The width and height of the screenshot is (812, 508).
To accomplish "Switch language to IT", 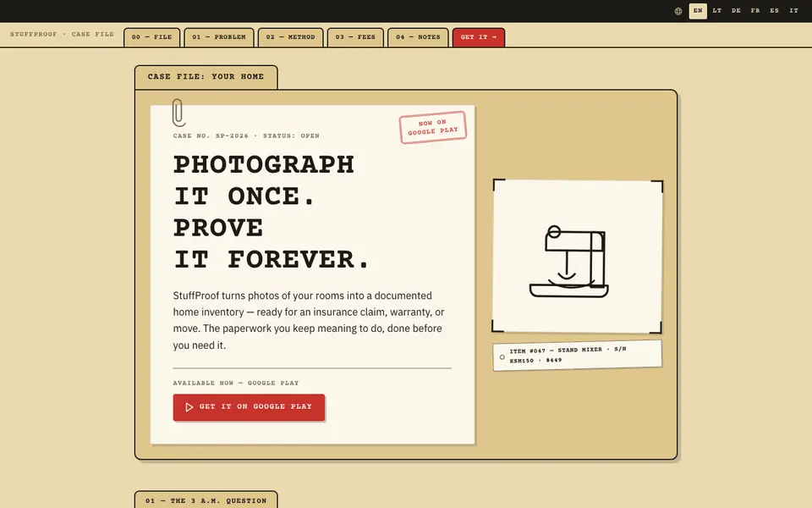I will click(x=793, y=11).
